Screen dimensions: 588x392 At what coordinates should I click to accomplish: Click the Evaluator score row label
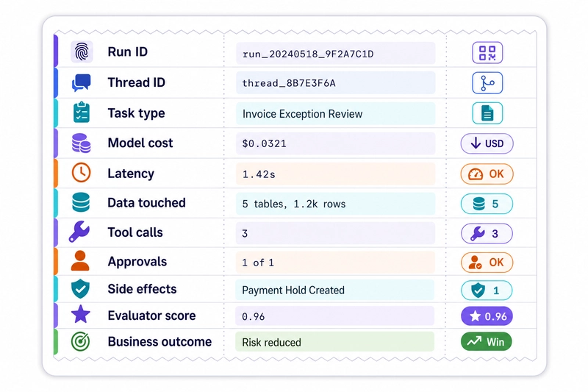tap(151, 316)
